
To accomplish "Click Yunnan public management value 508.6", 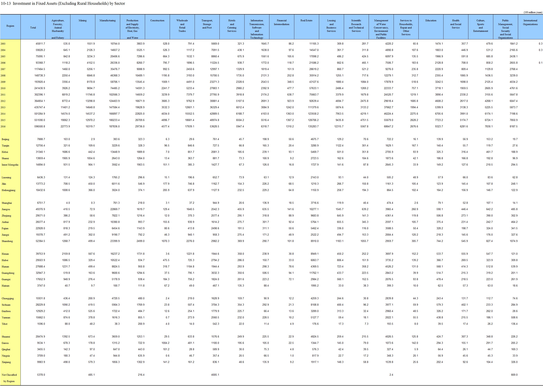I will click(x=514, y=318).
